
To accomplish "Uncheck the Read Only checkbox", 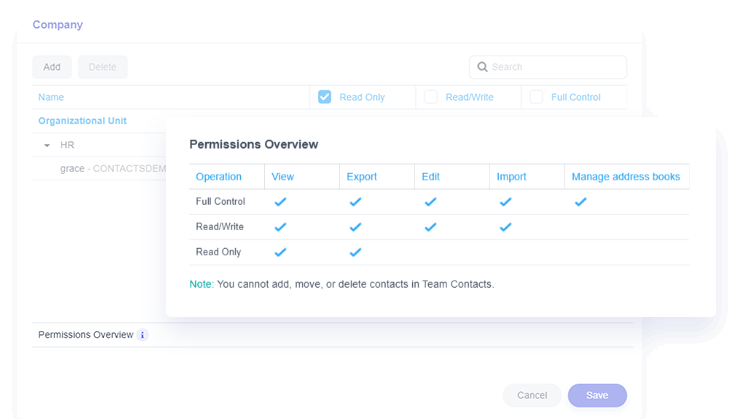I will tap(325, 97).
